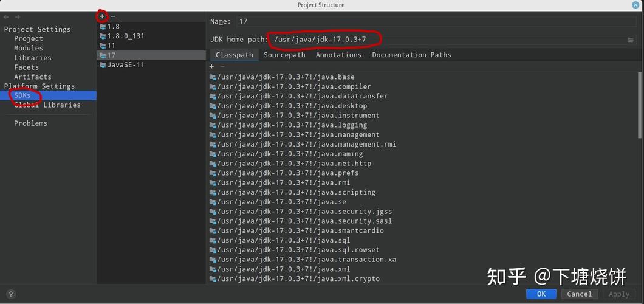The height and width of the screenshot is (304, 644).
Task: Switch to the Sourcepath tab
Action: [x=284, y=55]
